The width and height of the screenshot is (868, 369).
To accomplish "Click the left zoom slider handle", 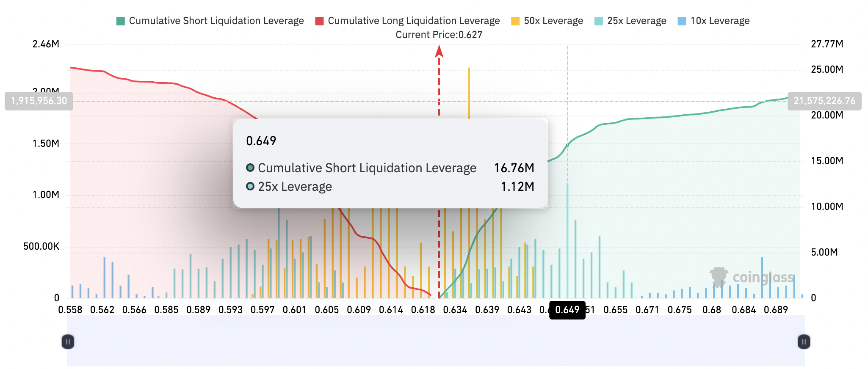I will coord(68,341).
